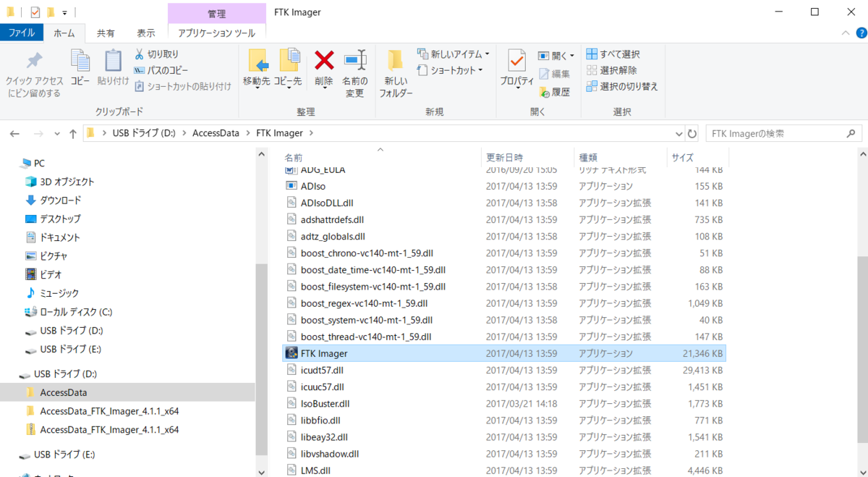
Task: Click the 名前の変更 (Rename) icon
Action: (x=354, y=62)
